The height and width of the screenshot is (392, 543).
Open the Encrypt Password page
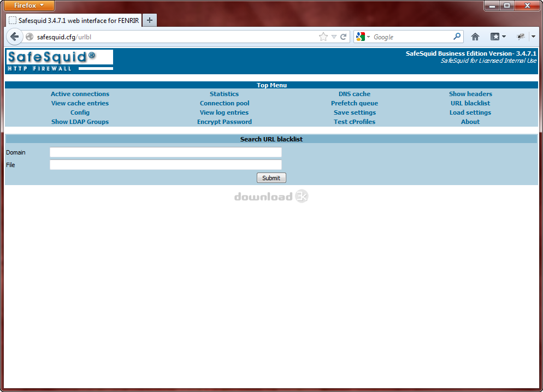(x=225, y=122)
